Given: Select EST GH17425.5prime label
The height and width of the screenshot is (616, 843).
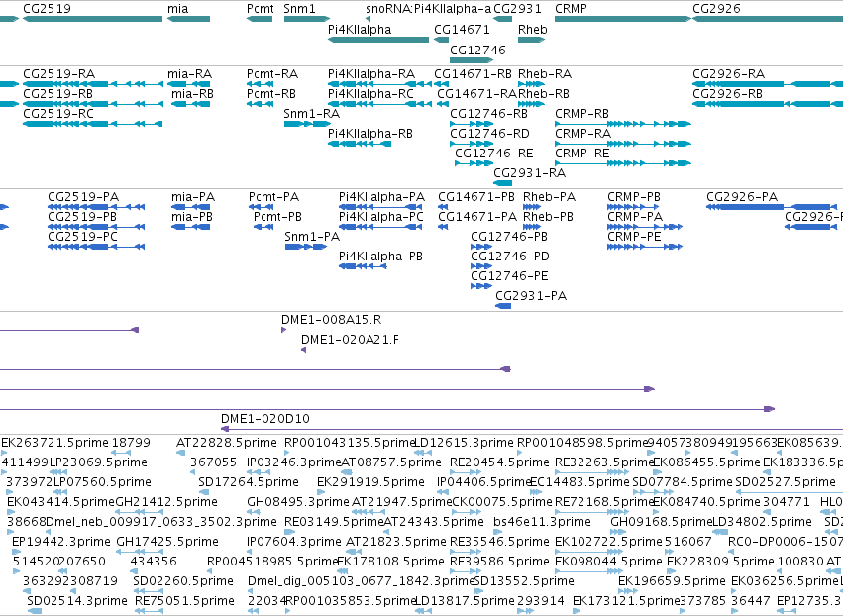Looking at the screenshot, I should click(167, 542).
